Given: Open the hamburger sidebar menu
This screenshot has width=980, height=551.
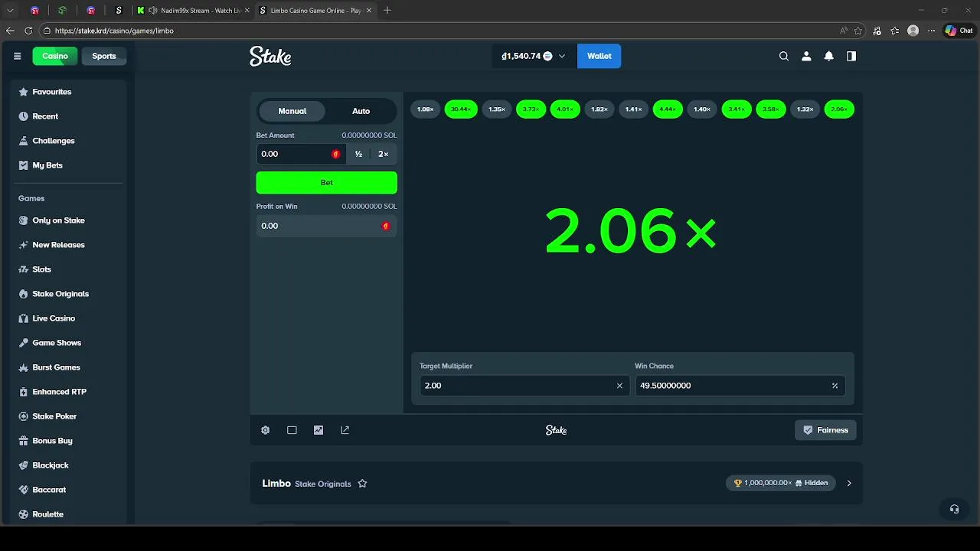Looking at the screenshot, I should 17,56.
